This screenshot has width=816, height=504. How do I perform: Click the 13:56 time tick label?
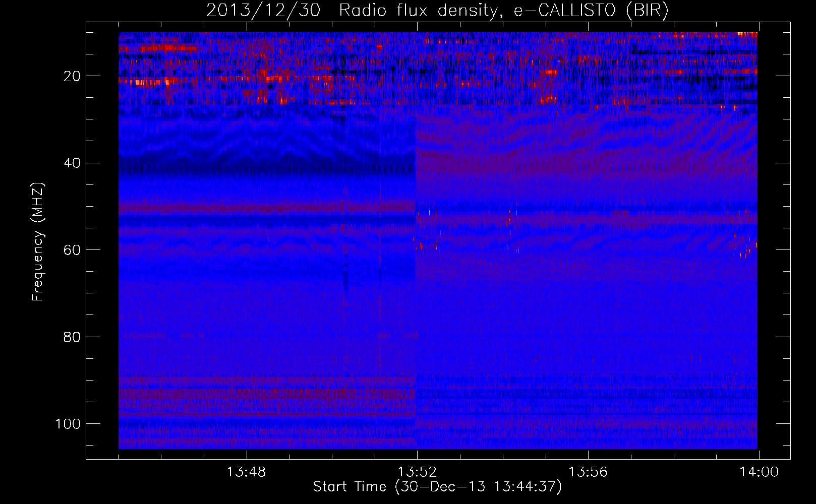(x=588, y=472)
